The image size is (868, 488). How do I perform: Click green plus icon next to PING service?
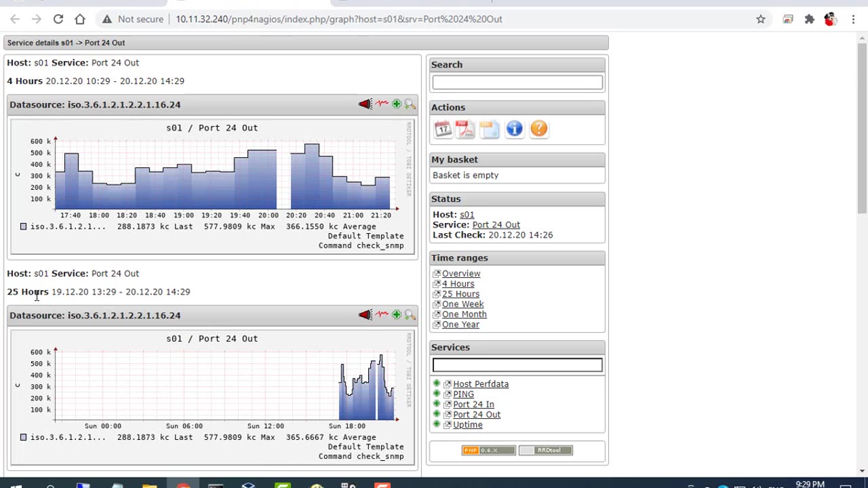437,394
